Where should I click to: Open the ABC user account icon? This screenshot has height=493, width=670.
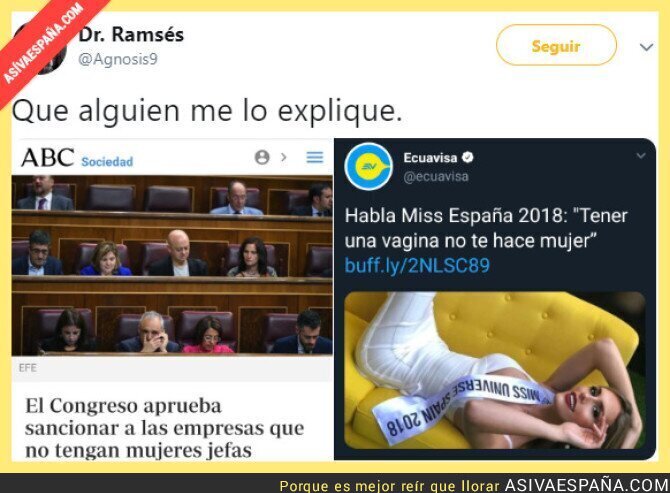point(262,157)
